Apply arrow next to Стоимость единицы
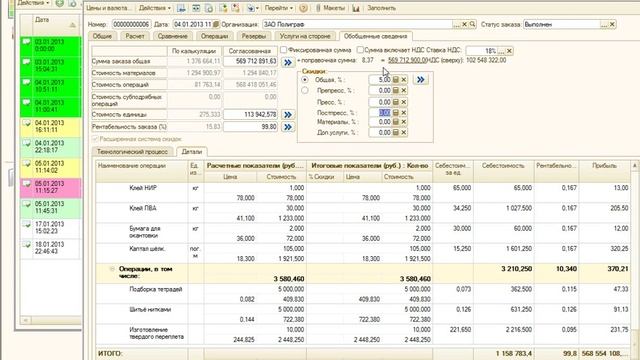Screen dimensions: 640x360 (288, 115)
